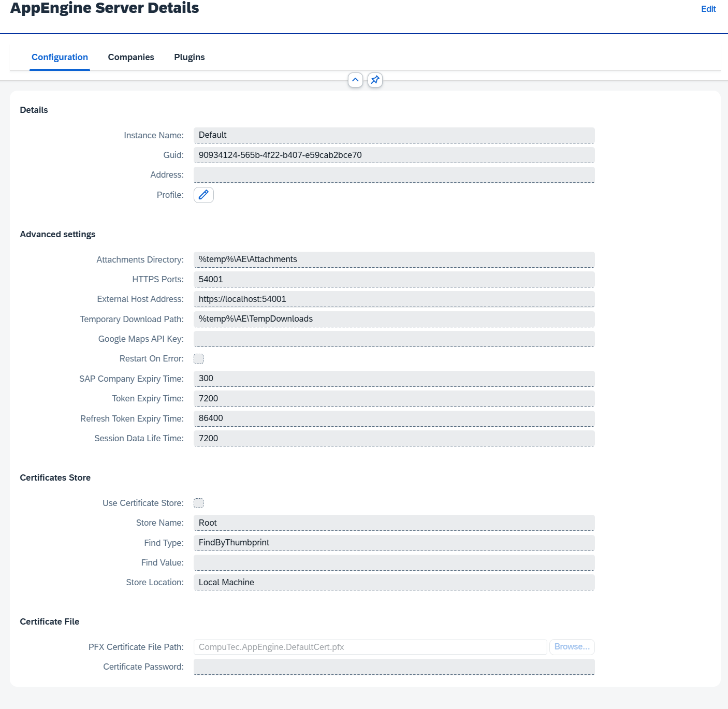
Task: Open the Find Type selector
Action: (x=394, y=542)
